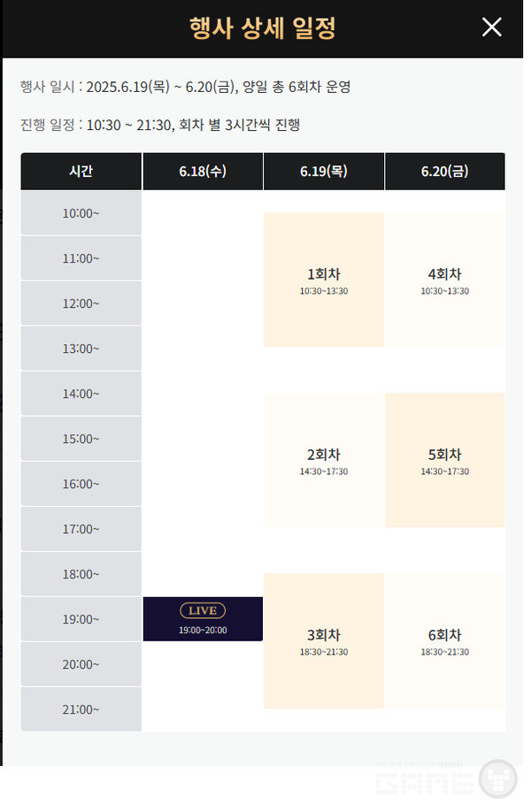
Task: Select the 1회차 10:30~13:30 session
Action: click(x=324, y=280)
